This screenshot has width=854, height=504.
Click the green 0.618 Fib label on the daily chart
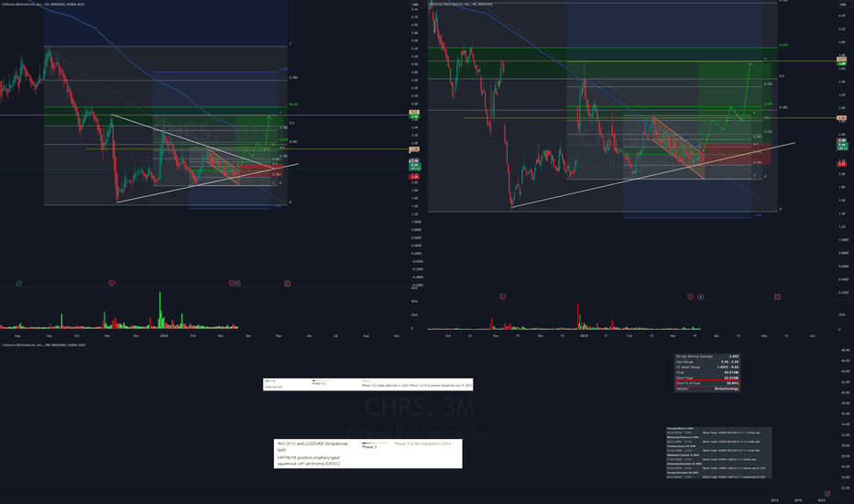click(x=293, y=104)
